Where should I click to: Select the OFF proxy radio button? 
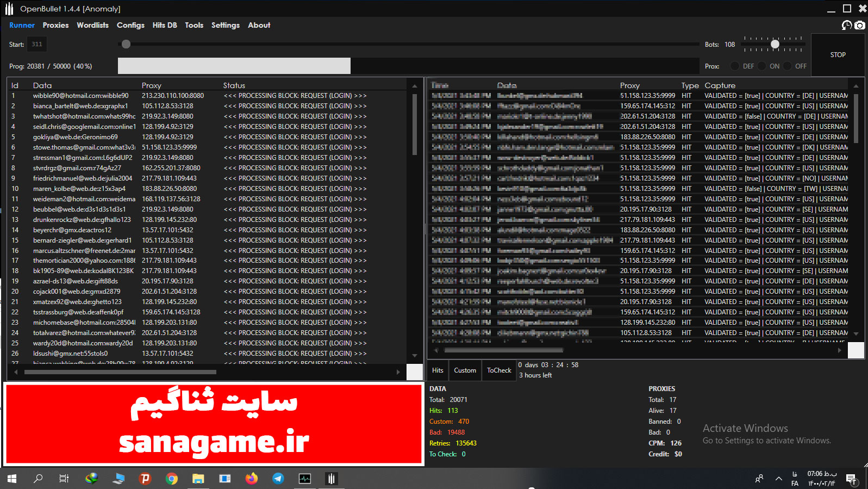tap(787, 66)
